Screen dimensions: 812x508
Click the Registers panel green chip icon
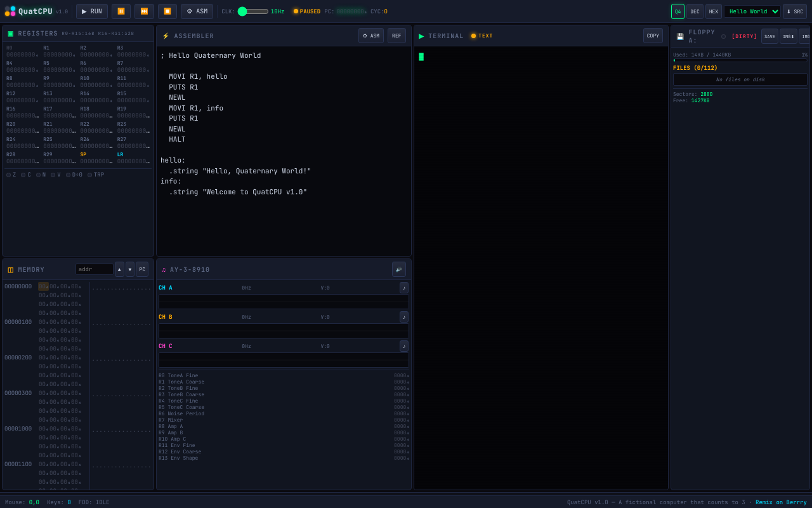10,34
